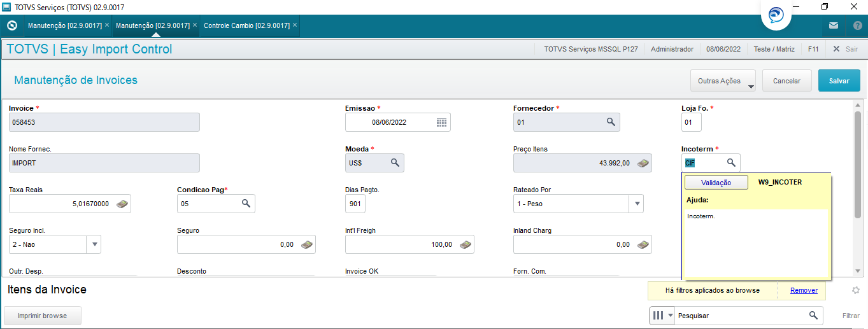Open calculator icon in Seguro field

pyautogui.click(x=307, y=244)
